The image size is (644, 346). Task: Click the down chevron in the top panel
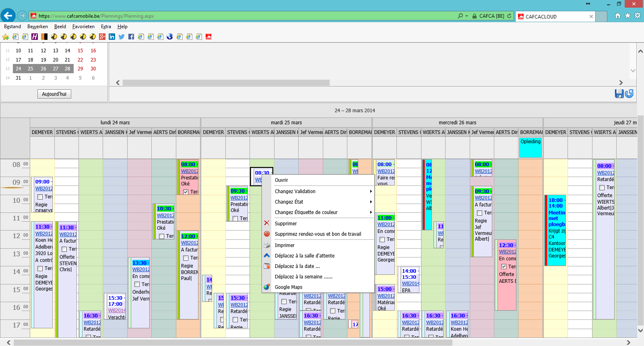pyautogui.click(x=633, y=70)
